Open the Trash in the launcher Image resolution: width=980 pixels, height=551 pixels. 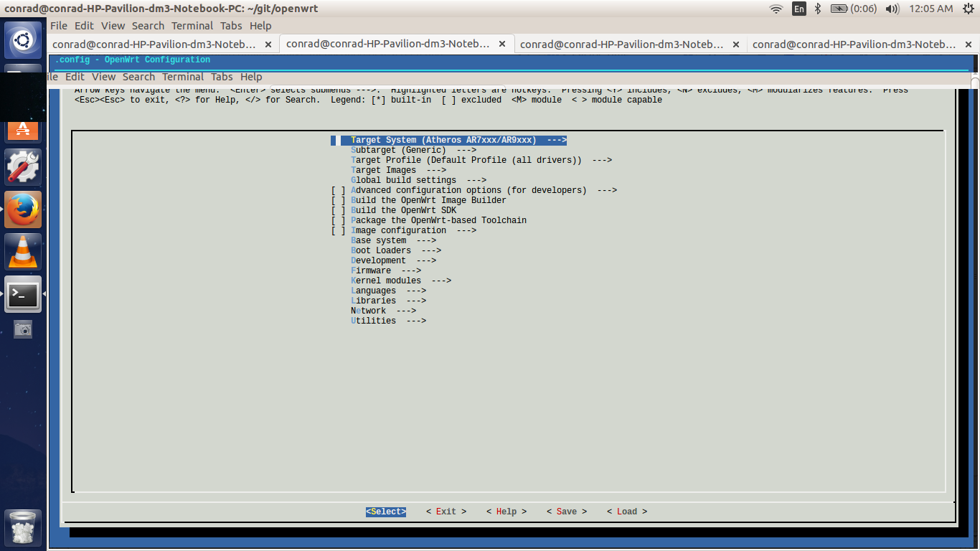(x=23, y=528)
